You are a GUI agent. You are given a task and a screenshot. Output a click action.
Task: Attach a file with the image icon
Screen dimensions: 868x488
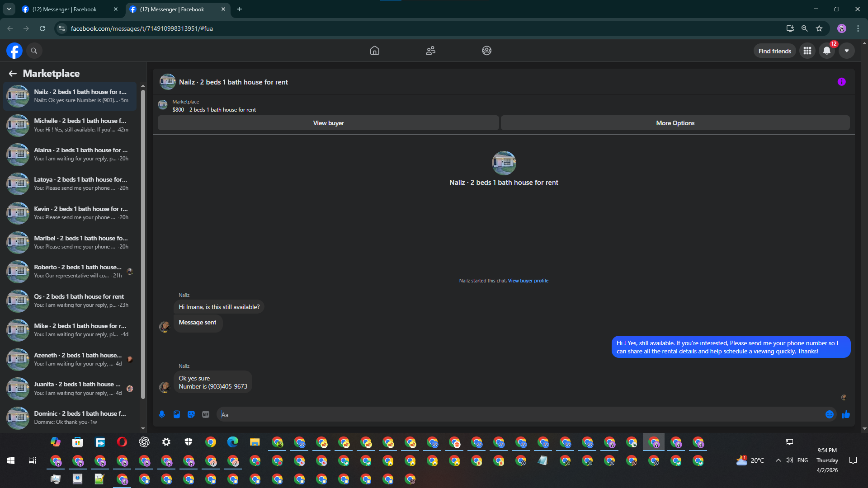point(177,414)
